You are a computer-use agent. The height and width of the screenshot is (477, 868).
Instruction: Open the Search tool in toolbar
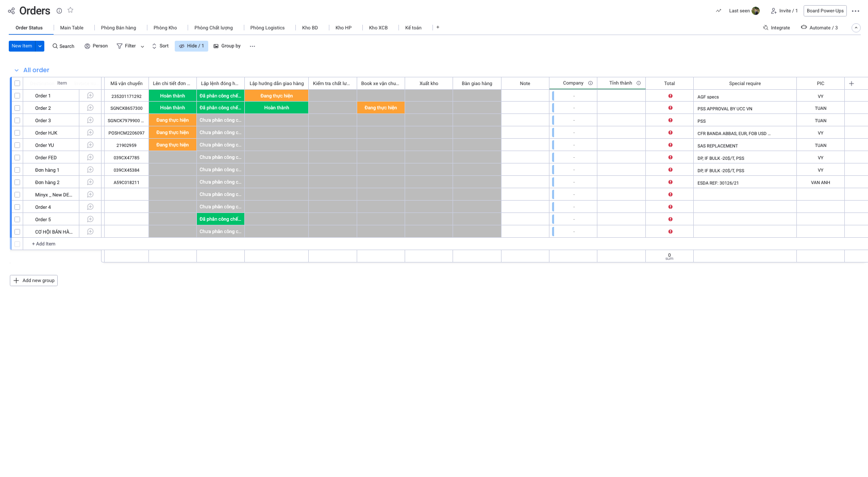(63, 46)
